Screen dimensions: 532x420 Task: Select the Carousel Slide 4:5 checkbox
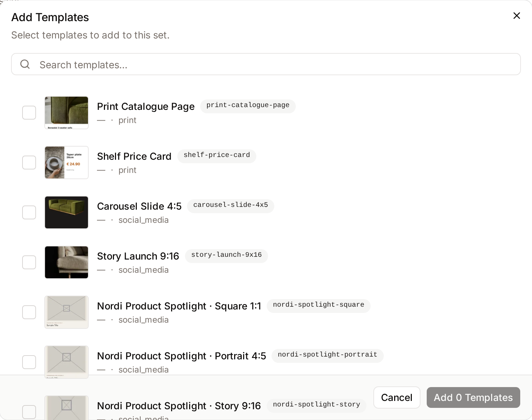coord(29,212)
